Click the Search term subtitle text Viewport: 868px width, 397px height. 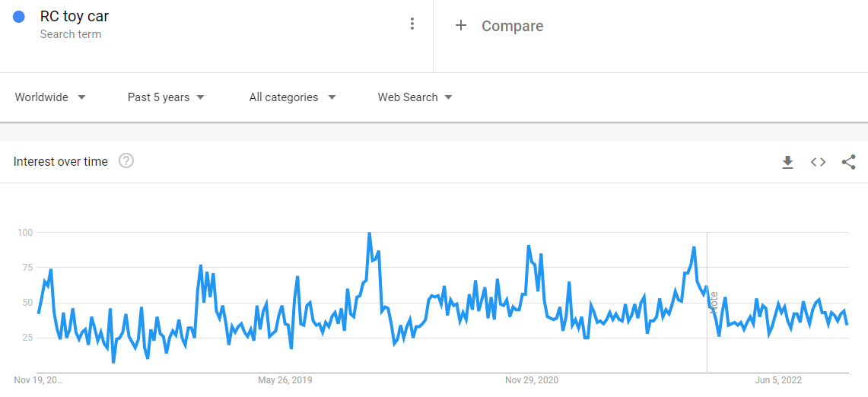point(71,34)
